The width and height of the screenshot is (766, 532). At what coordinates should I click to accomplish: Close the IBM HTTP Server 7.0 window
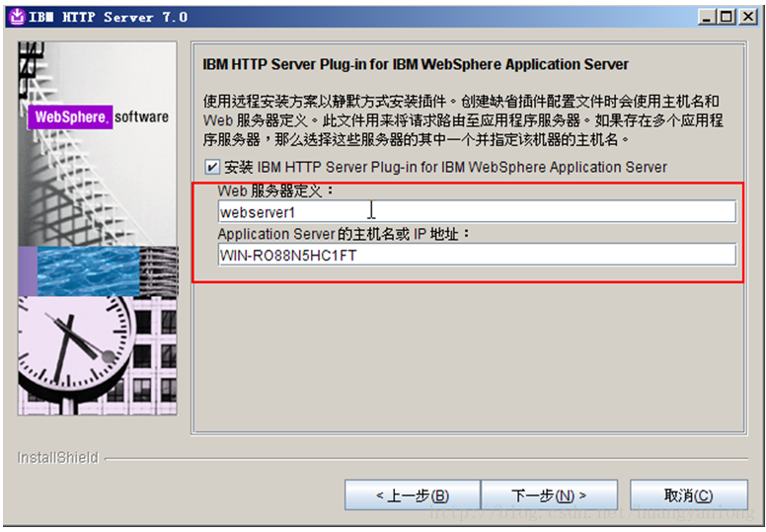point(748,17)
